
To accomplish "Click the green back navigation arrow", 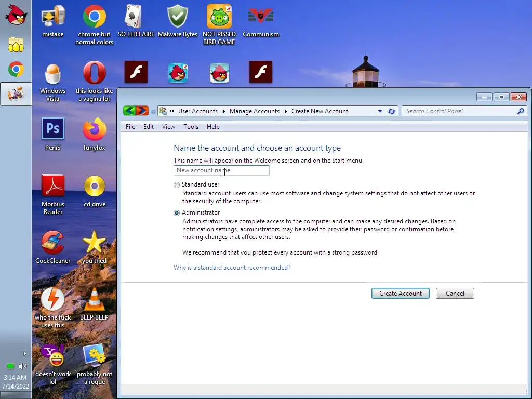I will (129, 111).
